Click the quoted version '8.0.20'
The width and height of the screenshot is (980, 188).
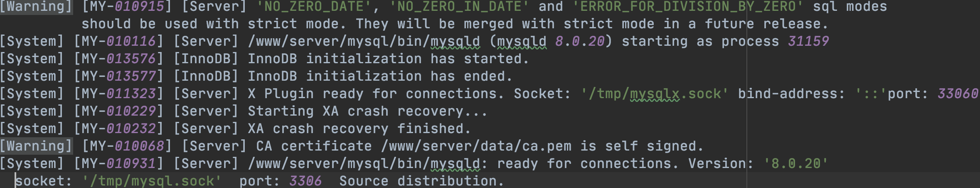coord(796,163)
